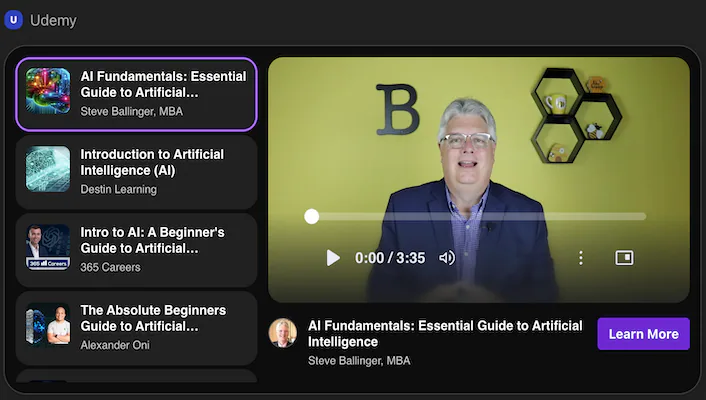Click Steve Ballinger, MBA name below video
706x400 pixels.
coord(359,361)
